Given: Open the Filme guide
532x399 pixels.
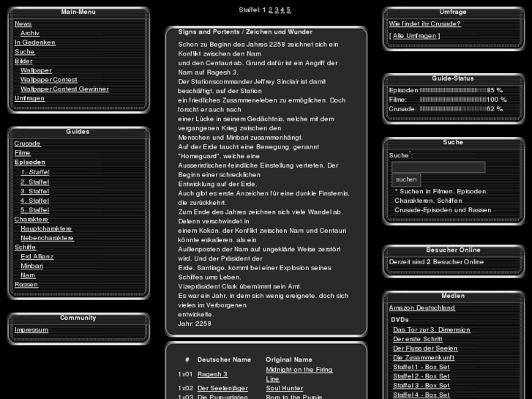Looking at the screenshot, I should click(23, 153).
